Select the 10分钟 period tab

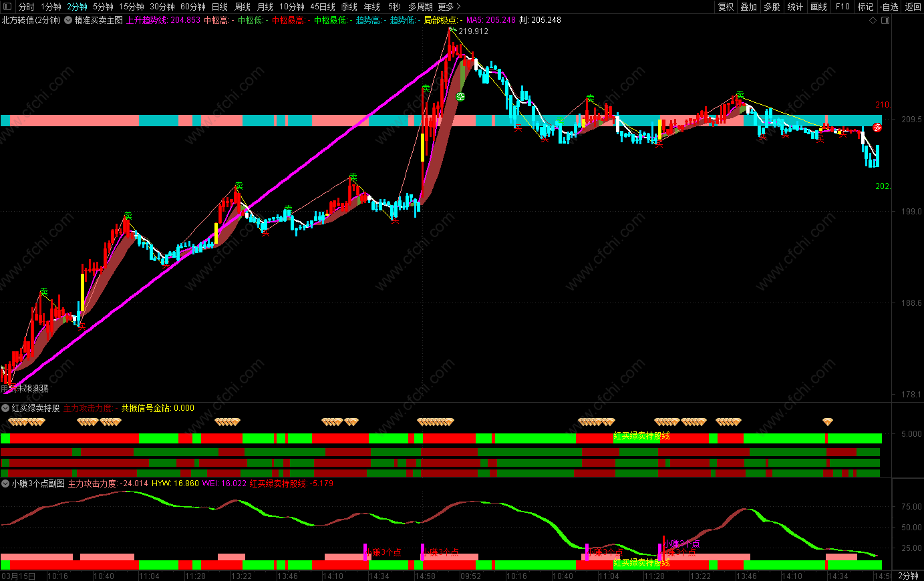tap(292, 7)
